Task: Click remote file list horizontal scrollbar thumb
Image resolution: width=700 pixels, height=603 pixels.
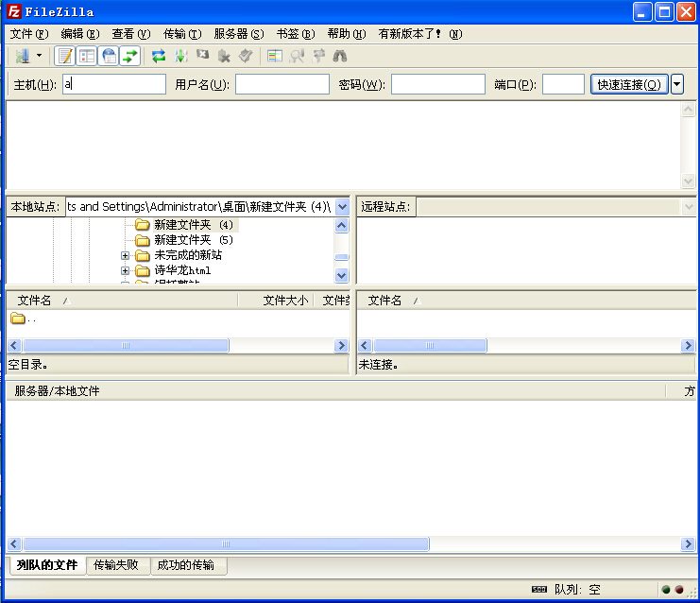Action: (430, 345)
